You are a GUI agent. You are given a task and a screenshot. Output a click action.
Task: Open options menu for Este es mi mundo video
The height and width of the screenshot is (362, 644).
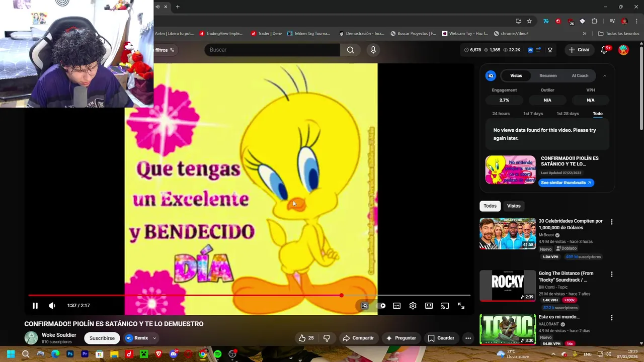(x=611, y=318)
